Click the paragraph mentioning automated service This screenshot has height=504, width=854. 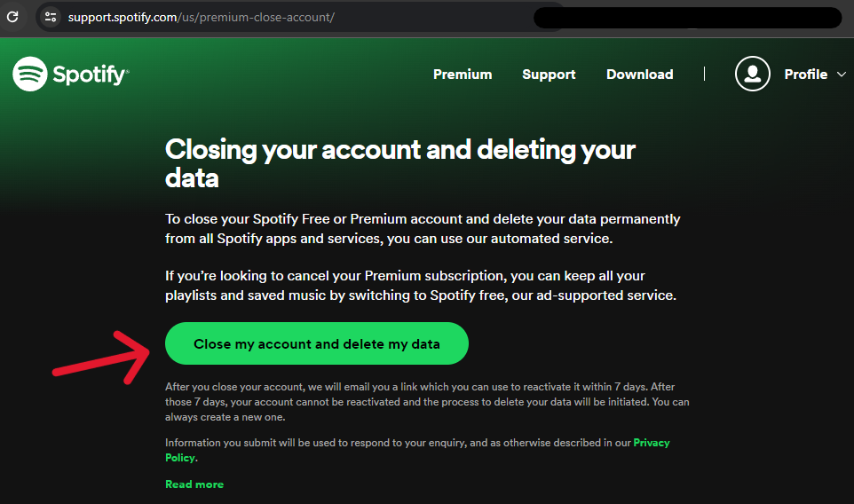(423, 228)
